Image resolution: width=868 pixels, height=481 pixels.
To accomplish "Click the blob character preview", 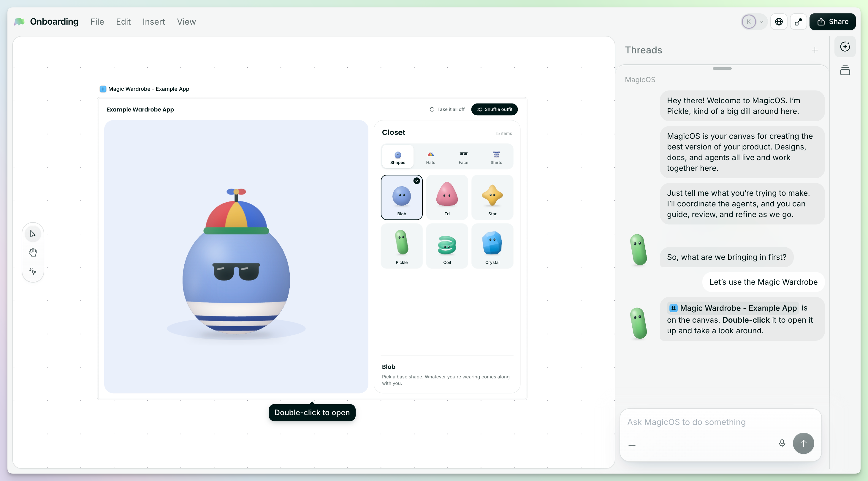I will (x=236, y=262).
